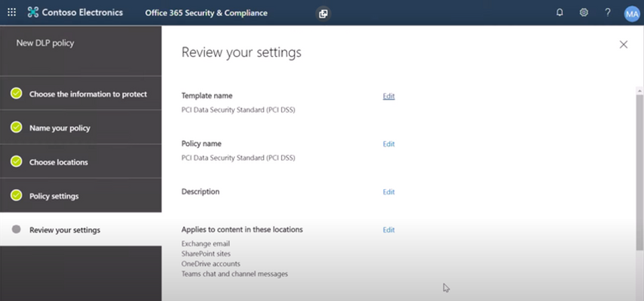Click the New DLP policy title
Viewport: 644px width, 301px height.
tap(45, 43)
